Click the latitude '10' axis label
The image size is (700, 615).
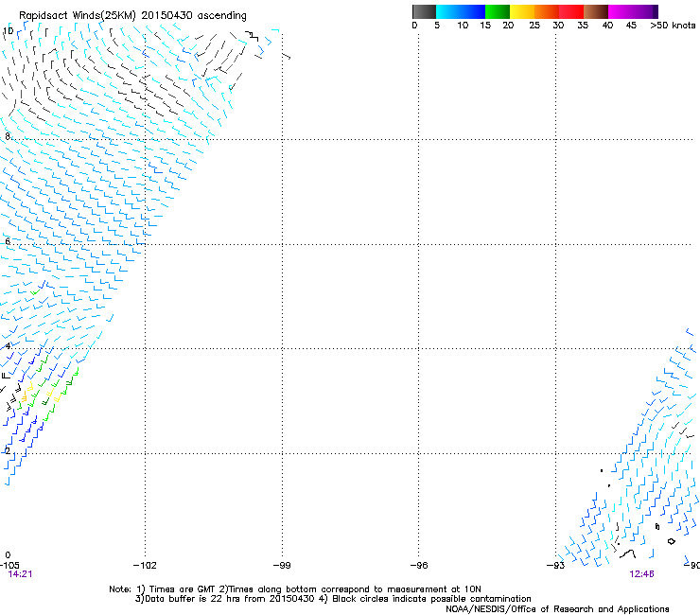9,31
